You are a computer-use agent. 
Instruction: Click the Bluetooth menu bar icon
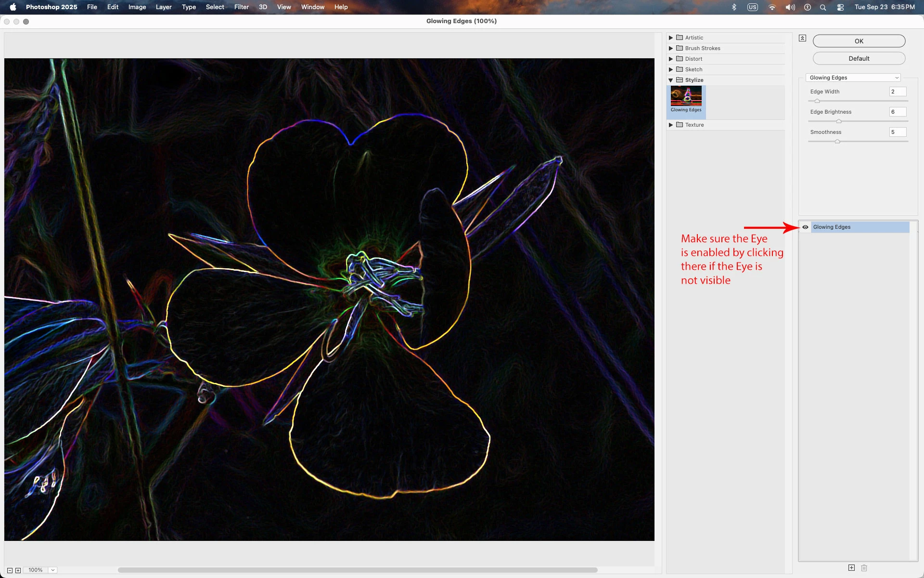(734, 7)
